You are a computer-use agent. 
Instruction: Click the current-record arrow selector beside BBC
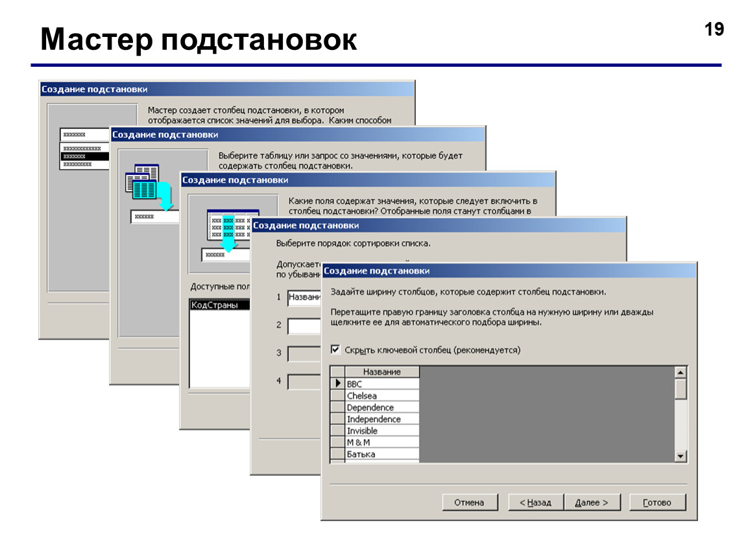tap(338, 384)
